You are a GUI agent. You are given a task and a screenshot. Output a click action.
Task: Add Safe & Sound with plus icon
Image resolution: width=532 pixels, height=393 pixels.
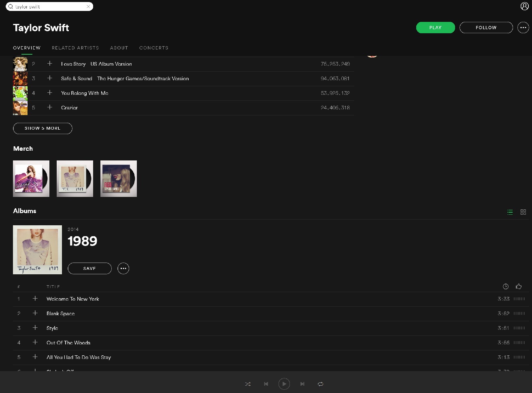coord(50,78)
